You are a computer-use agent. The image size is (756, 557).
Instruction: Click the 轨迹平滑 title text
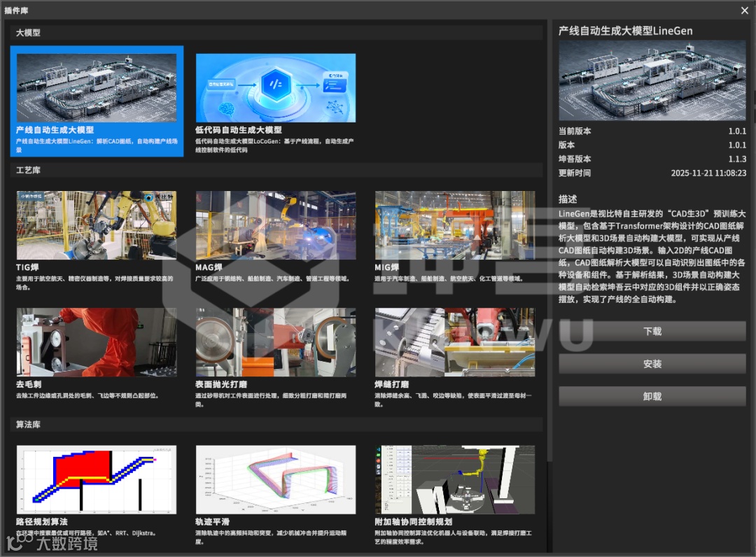coord(213,522)
